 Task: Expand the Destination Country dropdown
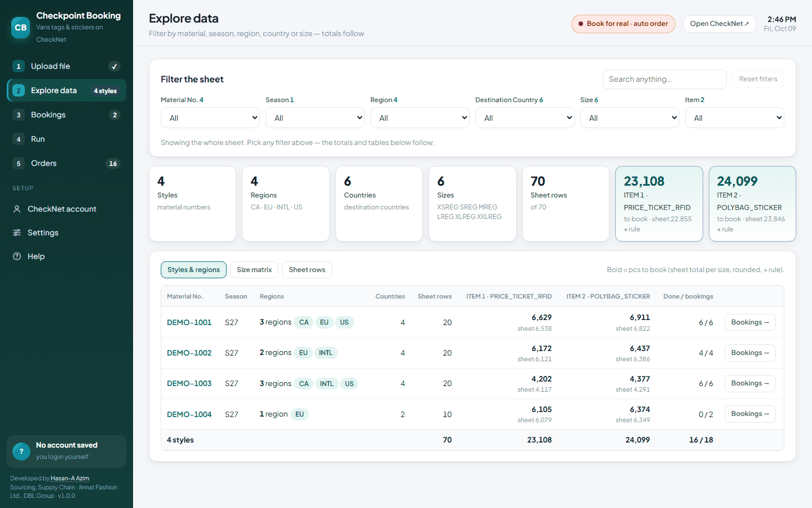[525, 118]
